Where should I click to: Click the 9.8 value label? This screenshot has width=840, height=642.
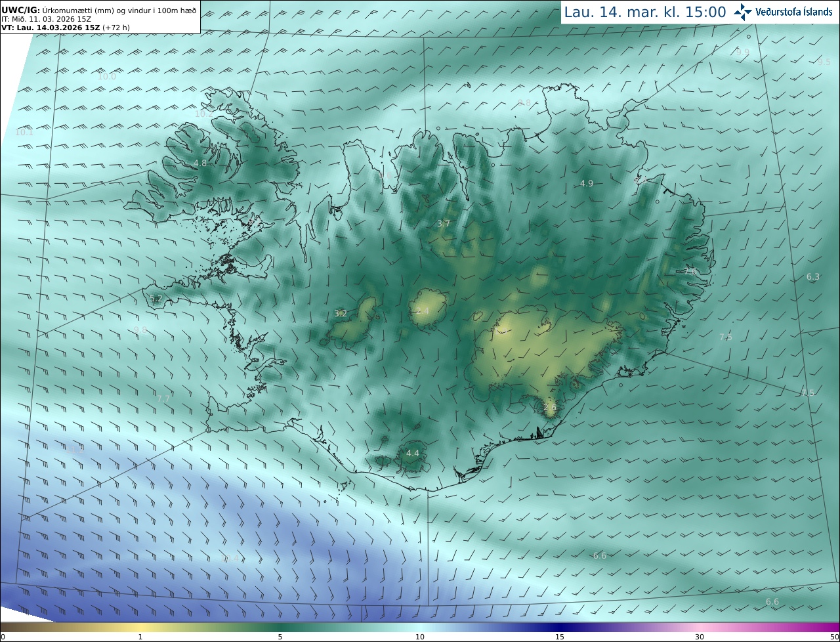(x=140, y=330)
